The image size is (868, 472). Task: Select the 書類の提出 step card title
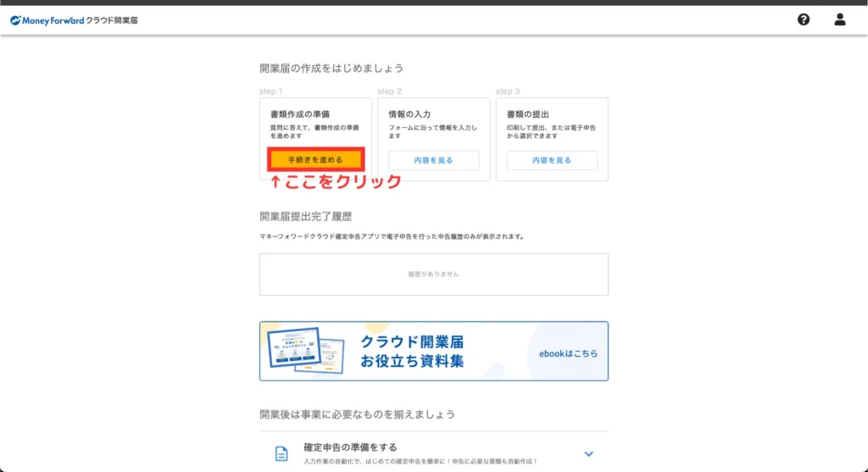(528, 113)
